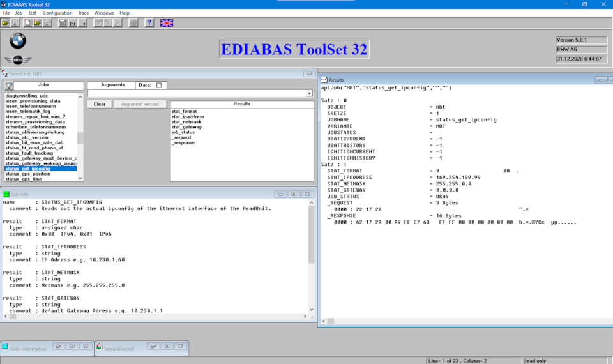This screenshot has width=613, height=364.
Task: Select result job_status
Action: click(183, 132)
